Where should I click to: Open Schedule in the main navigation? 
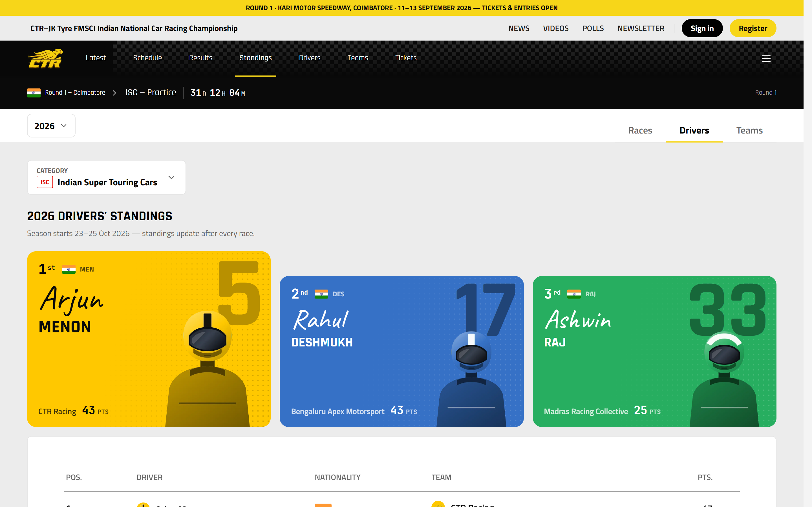pos(147,58)
